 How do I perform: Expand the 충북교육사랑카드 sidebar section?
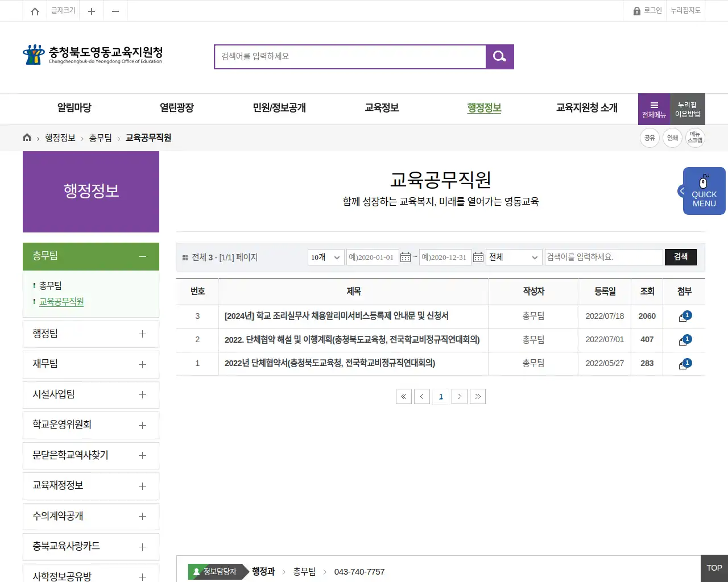91,547
